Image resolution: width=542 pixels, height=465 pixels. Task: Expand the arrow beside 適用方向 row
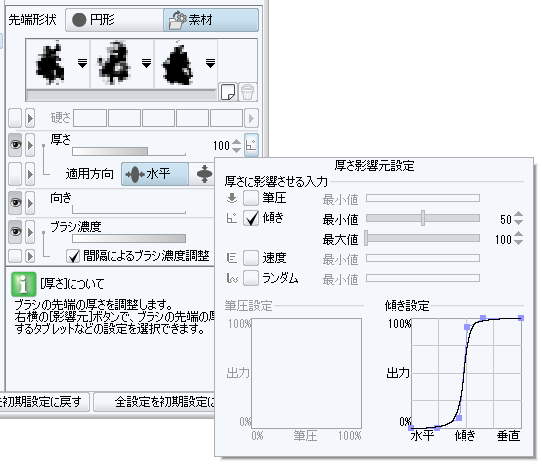click(30, 174)
